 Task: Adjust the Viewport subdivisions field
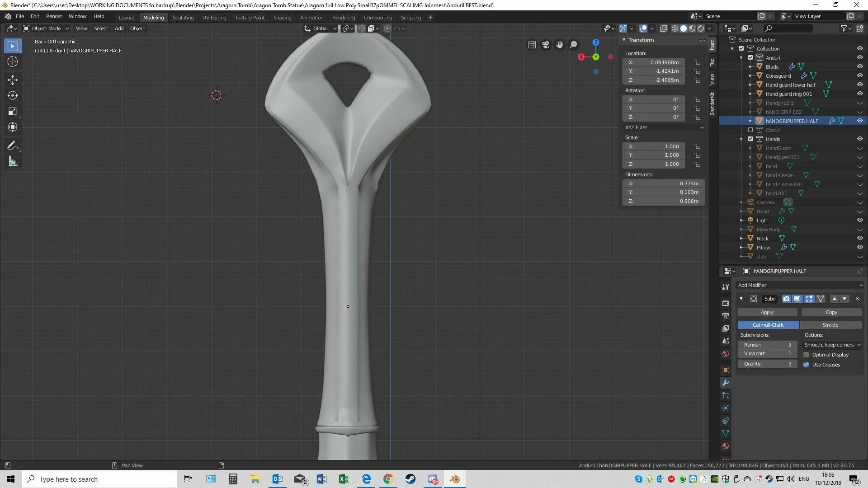coord(767,354)
